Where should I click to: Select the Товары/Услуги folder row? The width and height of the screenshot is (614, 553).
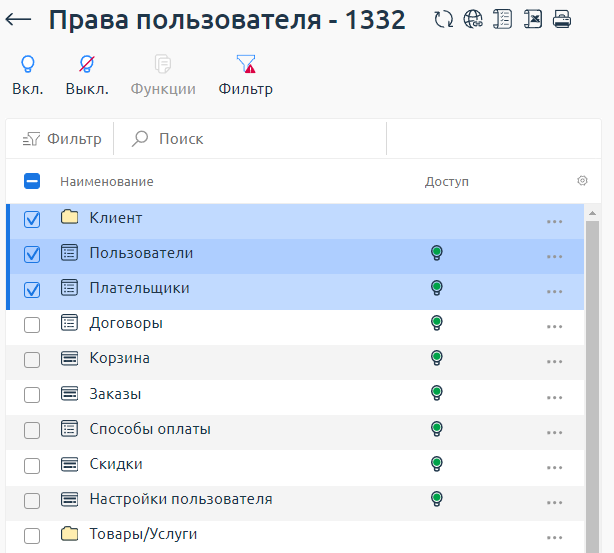pos(143,534)
